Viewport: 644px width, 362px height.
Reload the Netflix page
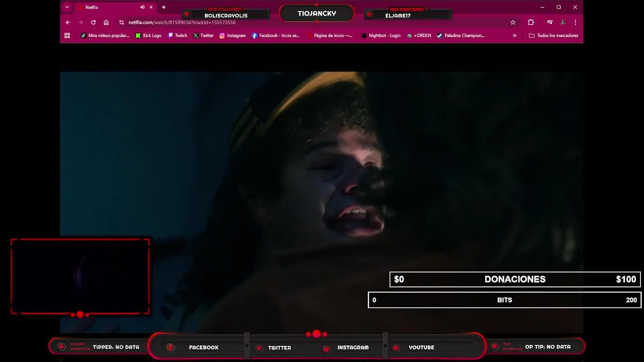point(93,23)
